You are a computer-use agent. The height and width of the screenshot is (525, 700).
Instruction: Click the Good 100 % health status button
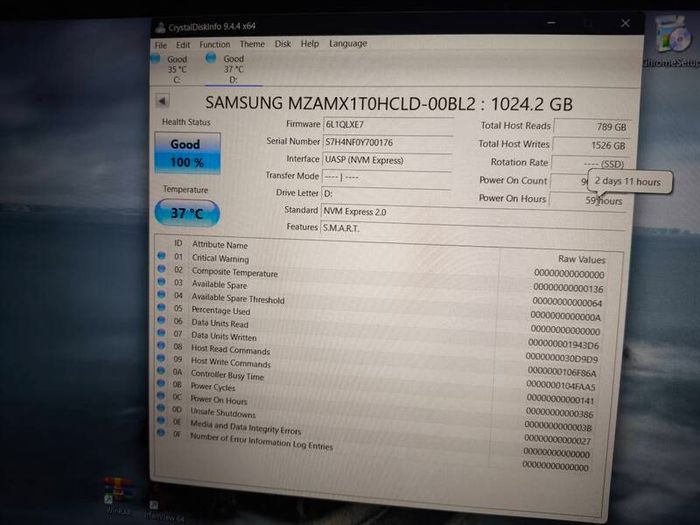(188, 153)
